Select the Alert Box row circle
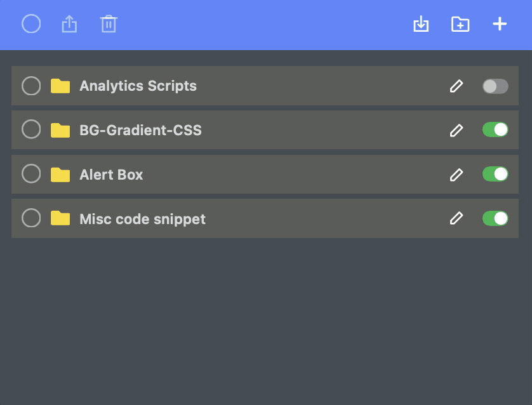 (31, 174)
